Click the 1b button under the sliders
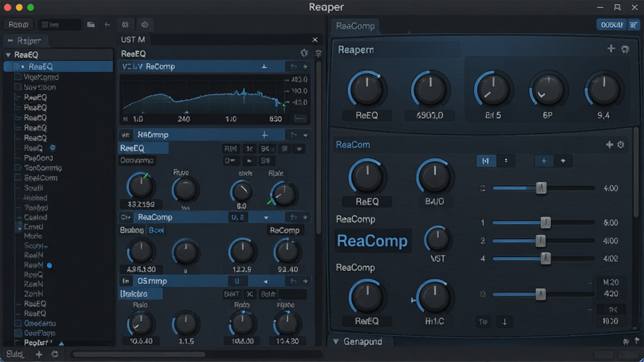The image size is (644, 362). 484,321
